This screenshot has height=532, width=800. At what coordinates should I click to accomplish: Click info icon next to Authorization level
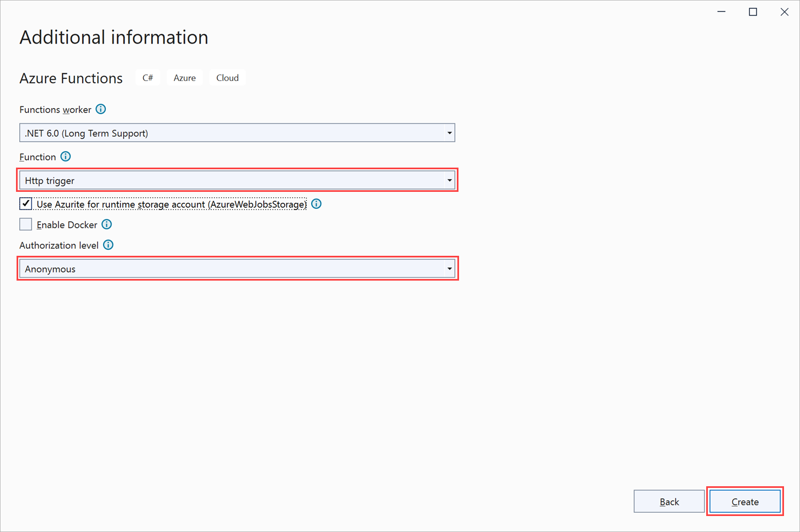[x=108, y=245]
